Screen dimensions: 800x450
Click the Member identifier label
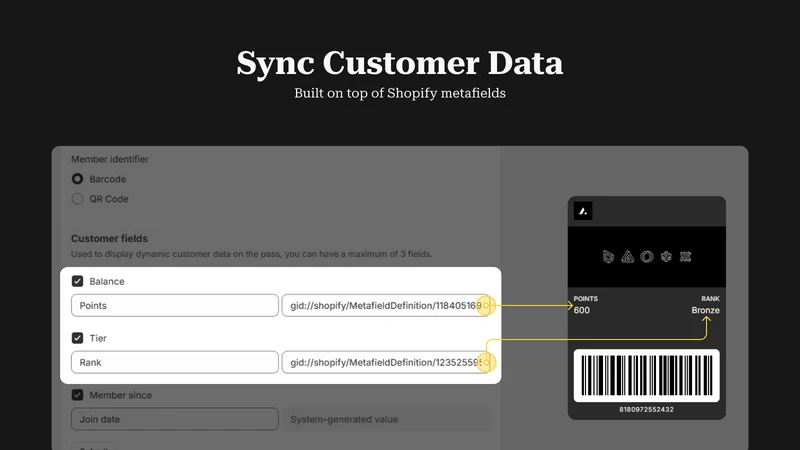point(110,159)
